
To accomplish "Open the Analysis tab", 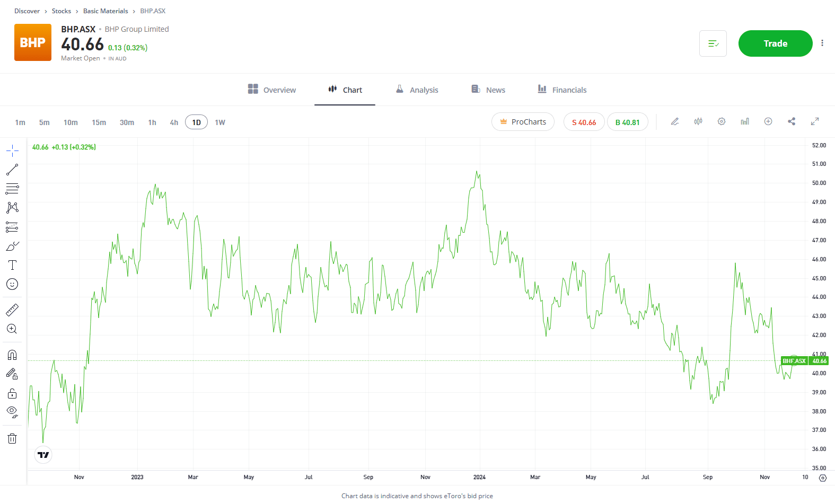I will tap(417, 90).
